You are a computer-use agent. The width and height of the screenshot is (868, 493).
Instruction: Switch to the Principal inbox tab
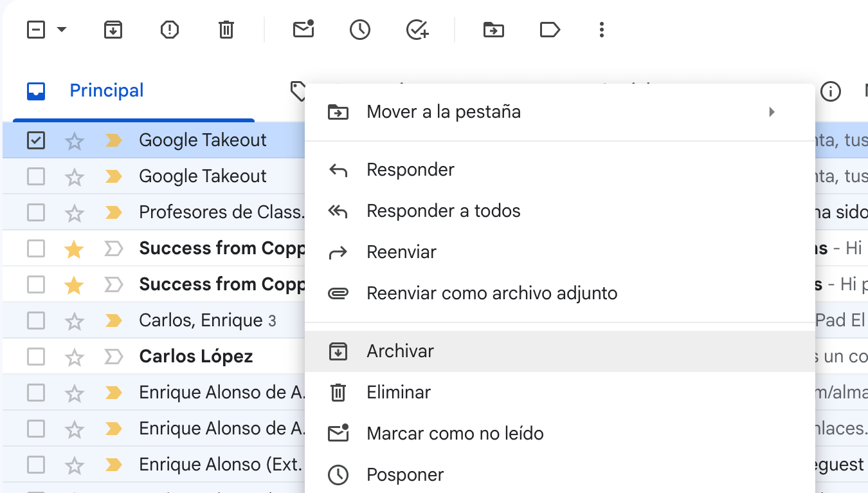(107, 91)
